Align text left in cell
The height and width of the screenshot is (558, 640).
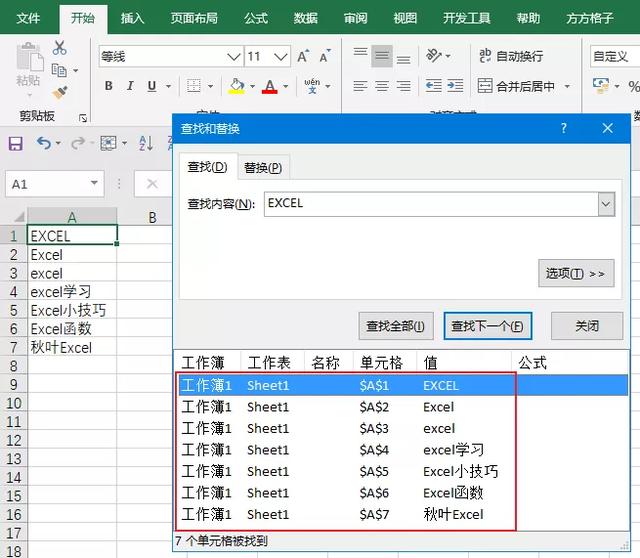[x=360, y=86]
